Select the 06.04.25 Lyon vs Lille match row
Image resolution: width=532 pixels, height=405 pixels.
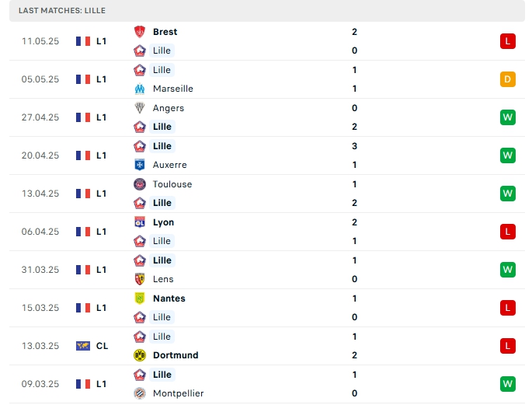coord(267,232)
